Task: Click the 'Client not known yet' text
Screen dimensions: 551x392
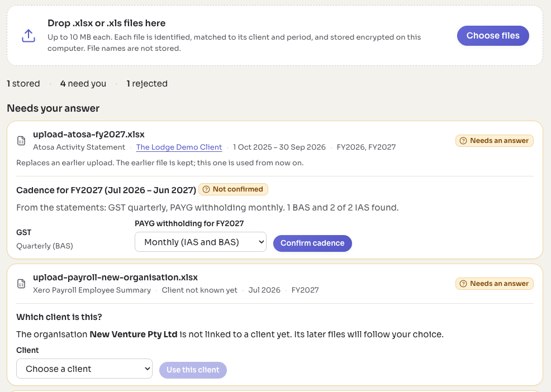Action: click(x=199, y=290)
